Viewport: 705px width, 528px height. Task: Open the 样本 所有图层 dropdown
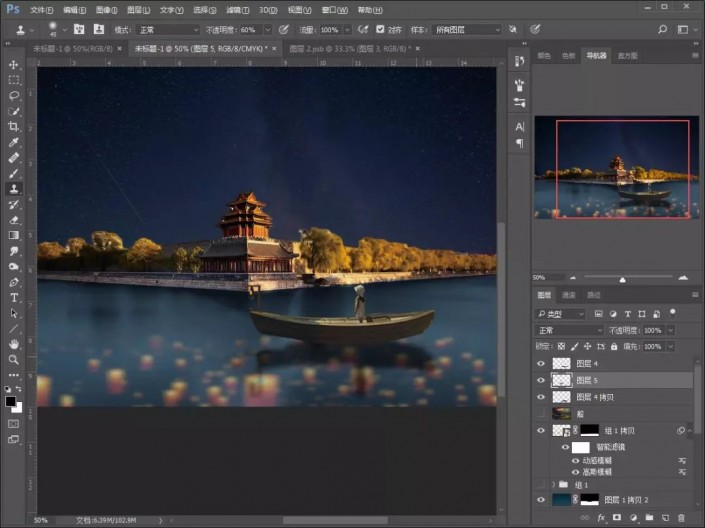coord(466,30)
